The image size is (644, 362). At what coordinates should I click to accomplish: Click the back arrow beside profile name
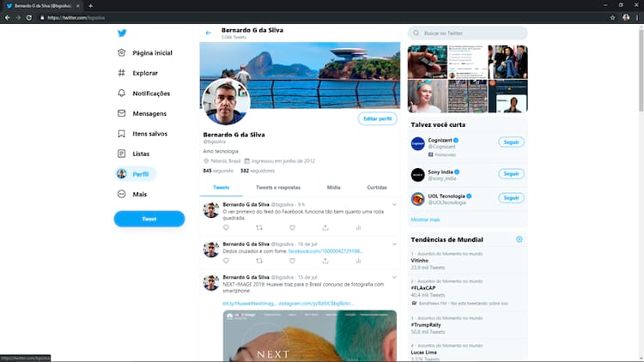[x=209, y=33]
